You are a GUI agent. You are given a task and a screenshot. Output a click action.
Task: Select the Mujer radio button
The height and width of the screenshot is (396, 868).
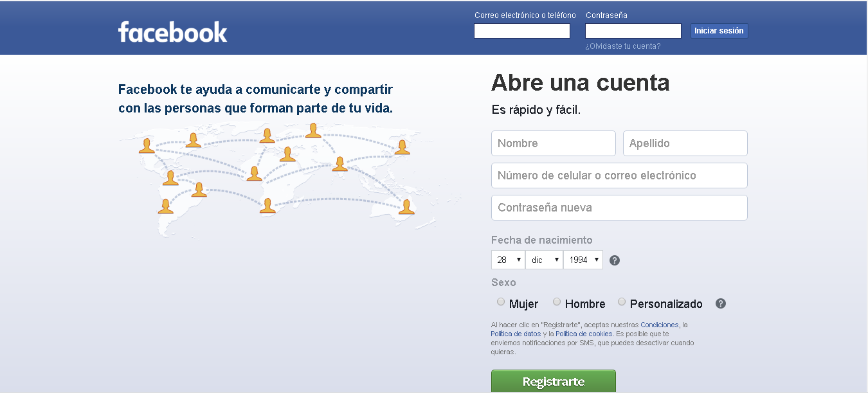[x=501, y=302]
